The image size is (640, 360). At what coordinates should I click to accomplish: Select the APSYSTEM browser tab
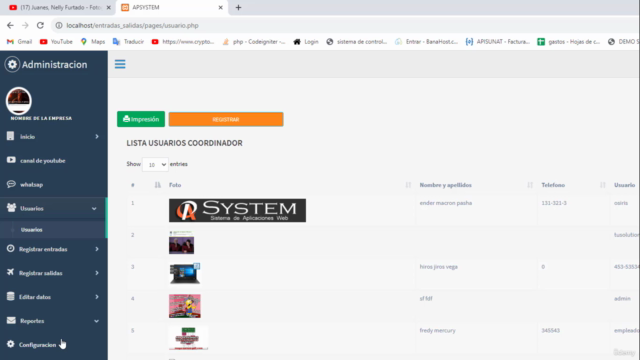171,7
